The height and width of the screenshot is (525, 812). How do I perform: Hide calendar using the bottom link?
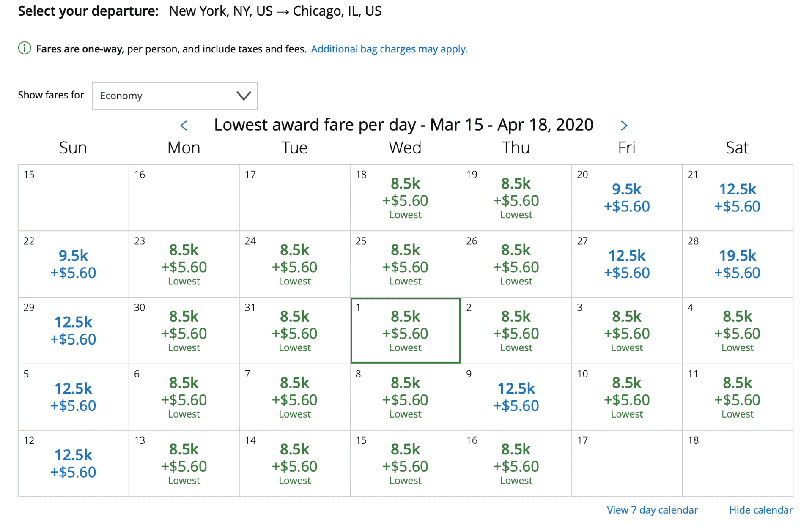point(761,510)
